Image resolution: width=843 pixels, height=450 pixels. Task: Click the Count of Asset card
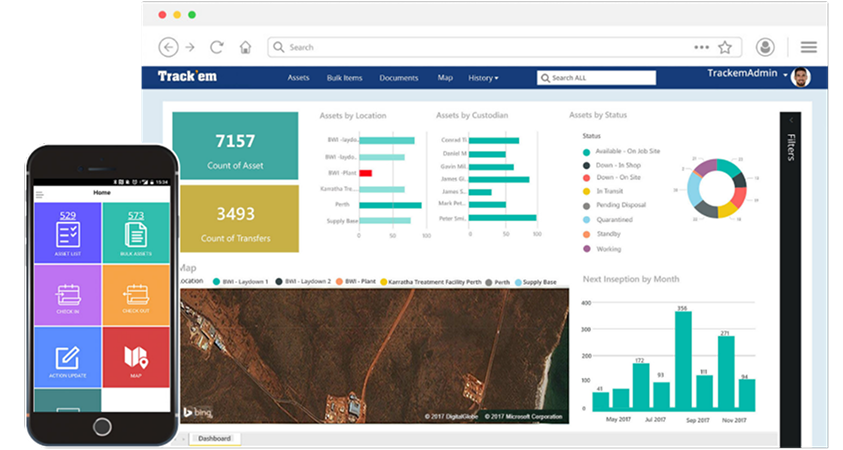tap(235, 146)
